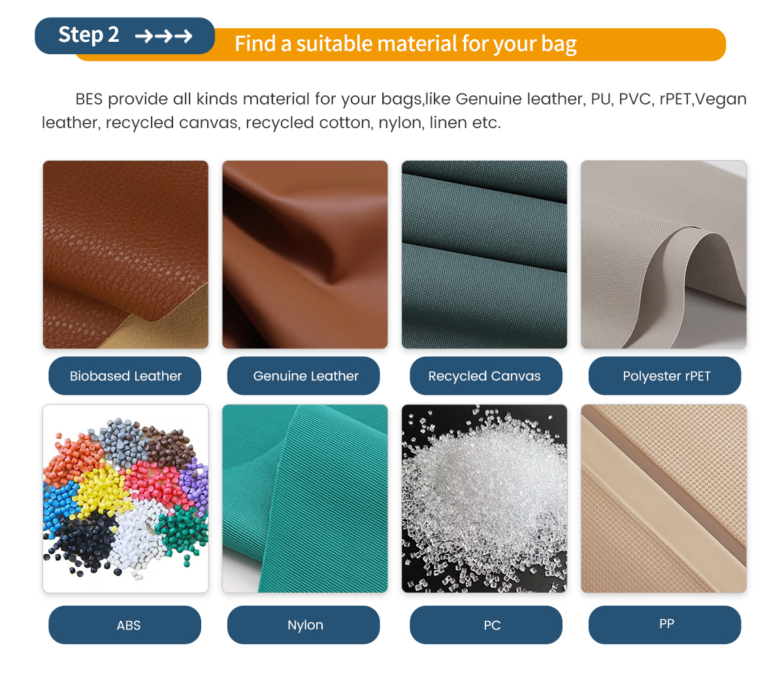Open the brown pebbled biobased leather image
784x677 pixels.
(126, 255)
